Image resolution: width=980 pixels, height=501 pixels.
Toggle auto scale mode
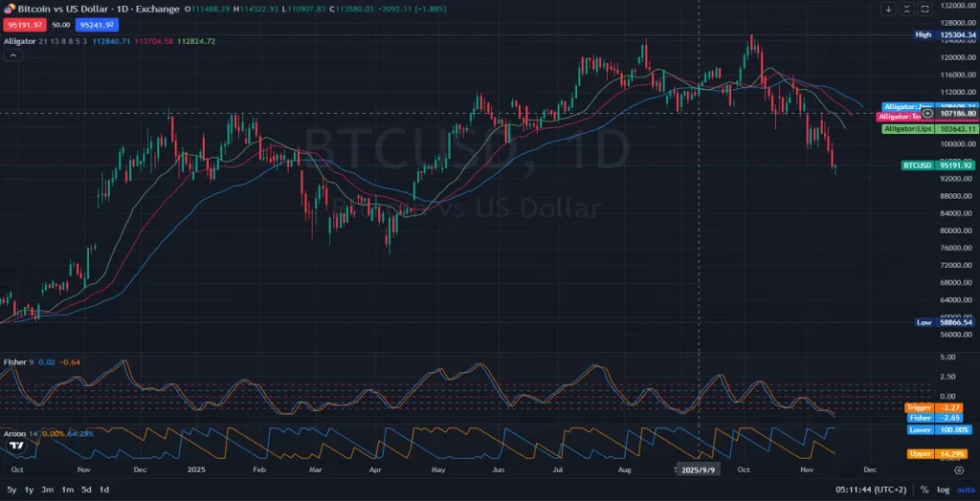tap(966, 490)
